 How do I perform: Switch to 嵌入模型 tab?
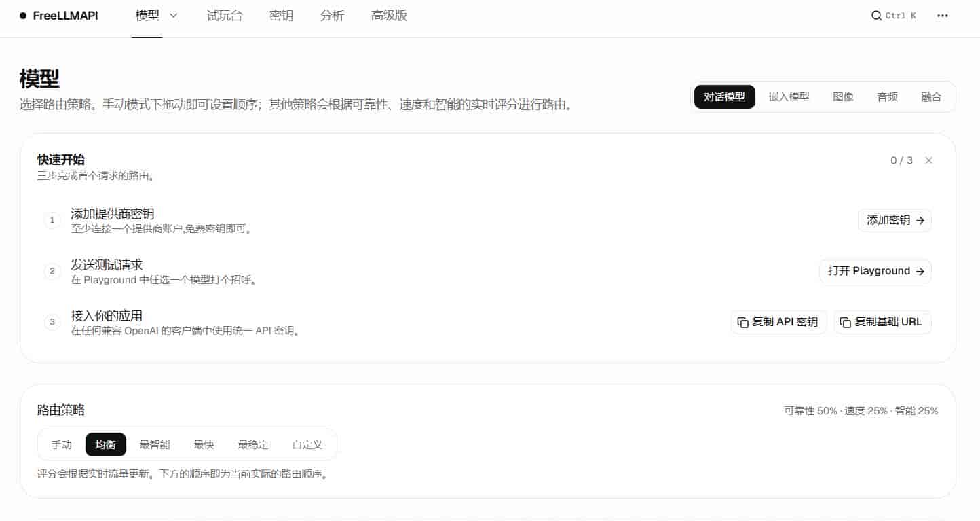pyautogui.click(x=789, y=96)
